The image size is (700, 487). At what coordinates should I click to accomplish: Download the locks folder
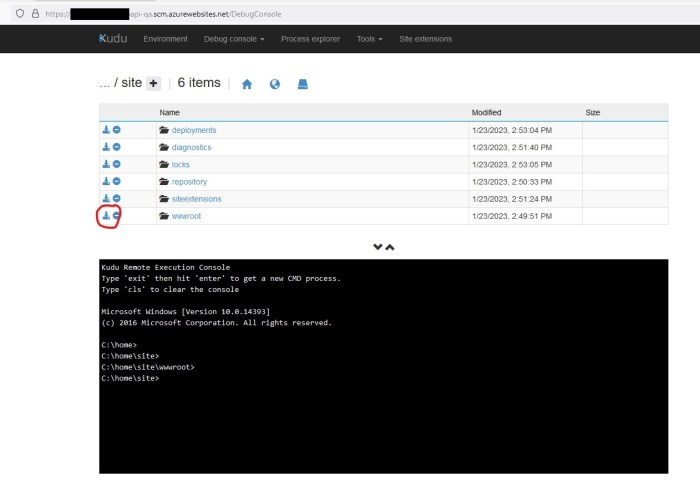click(106, 164)
